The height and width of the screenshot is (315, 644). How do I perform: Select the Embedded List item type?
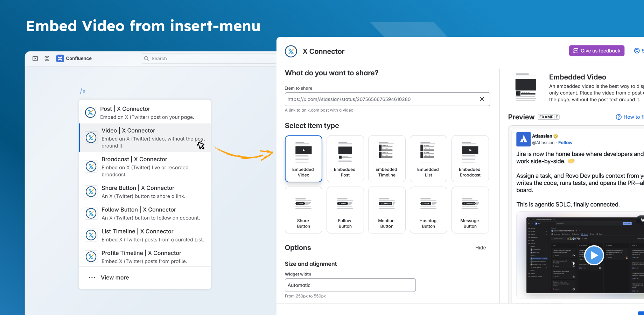coord(428,159)
